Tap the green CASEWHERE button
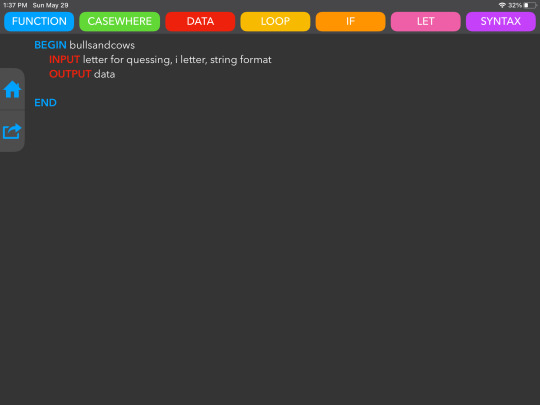This screenshot has width=540, height=405. 120,21
